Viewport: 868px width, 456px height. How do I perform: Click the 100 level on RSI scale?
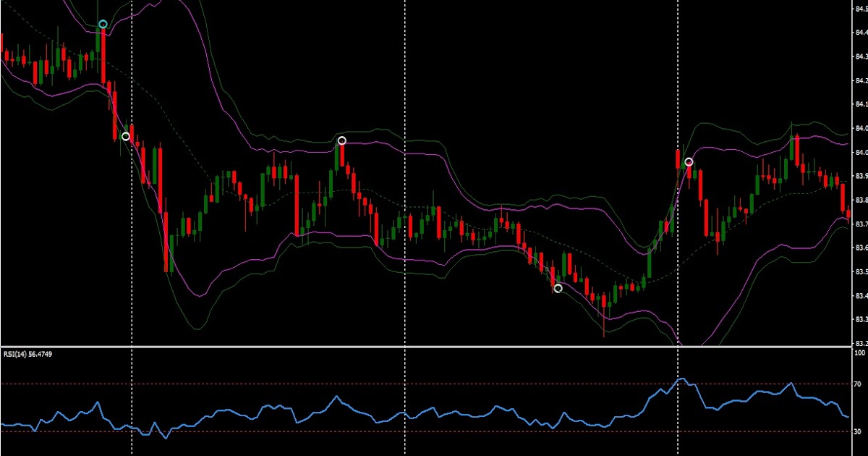(860, 353)
